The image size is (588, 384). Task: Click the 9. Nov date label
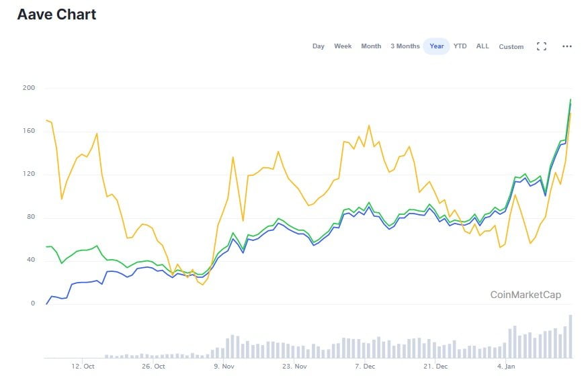(x=224, y=367)
